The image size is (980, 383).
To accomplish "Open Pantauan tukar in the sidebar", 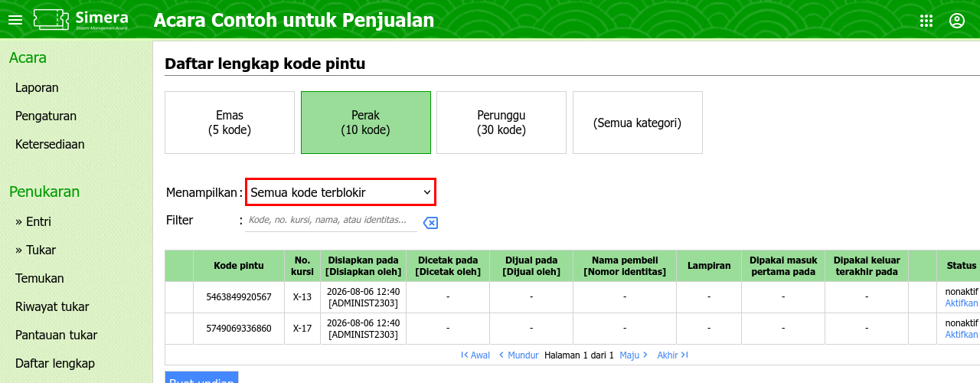I will 56,335.
